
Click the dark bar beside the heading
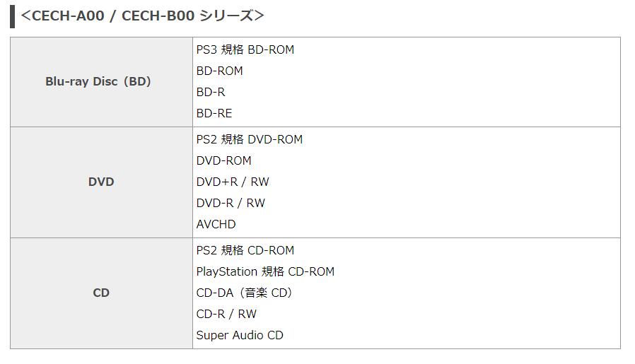(x=12, y=16)
